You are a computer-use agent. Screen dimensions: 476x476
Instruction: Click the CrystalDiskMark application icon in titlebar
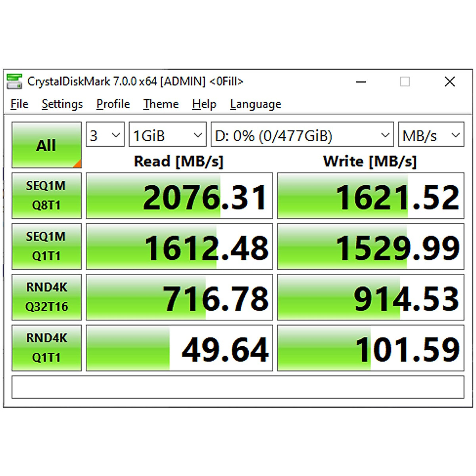[x=15, y=81]
